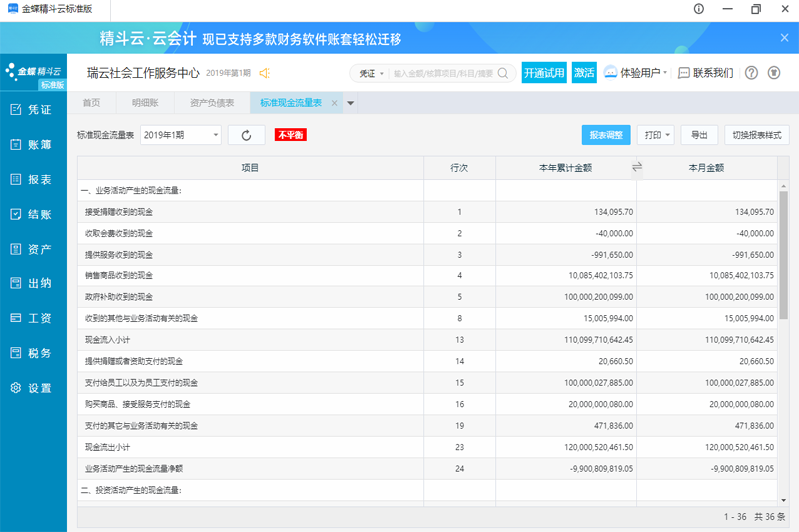This screenshot has height=532, width=799.
Task: Click the help question mark icon
Action: tap(751, 73)
